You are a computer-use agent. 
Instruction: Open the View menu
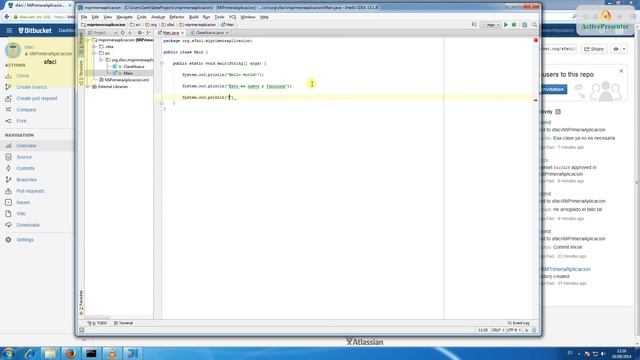107,17
